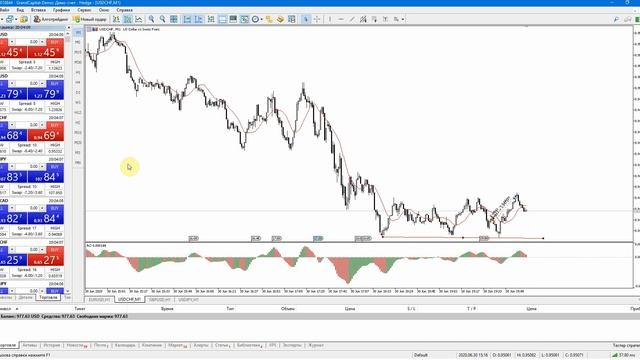Image resolution: width=640 pixels, height=360 pixels.
Task: Select Fibonacci retracement tool icon
Action: (374, 19)
